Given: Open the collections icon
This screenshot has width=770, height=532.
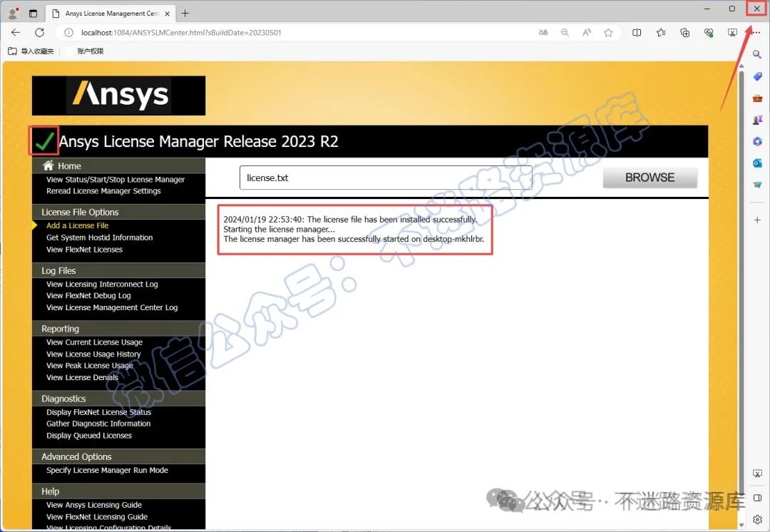Looking at the screenshot, I should coord(684,32).
